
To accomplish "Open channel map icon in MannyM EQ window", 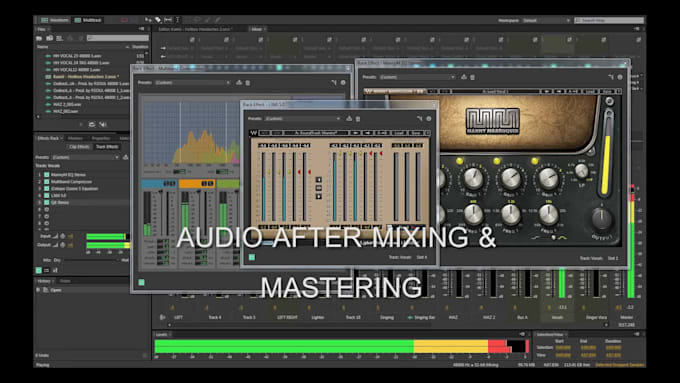I will [611, 77].
